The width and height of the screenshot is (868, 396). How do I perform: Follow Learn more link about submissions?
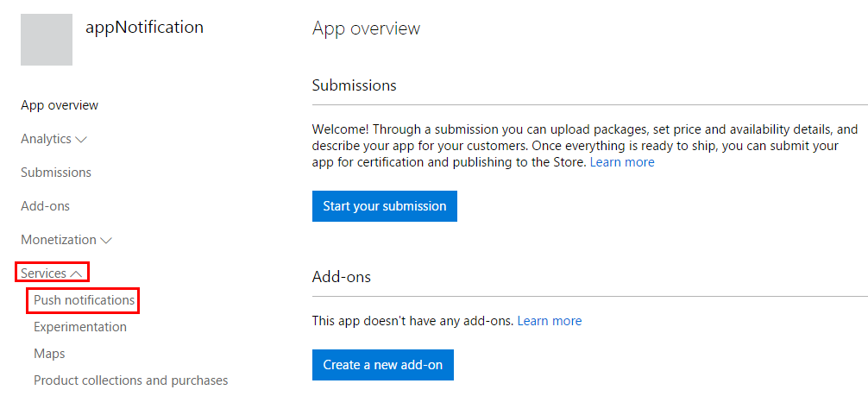coord(622,162)
